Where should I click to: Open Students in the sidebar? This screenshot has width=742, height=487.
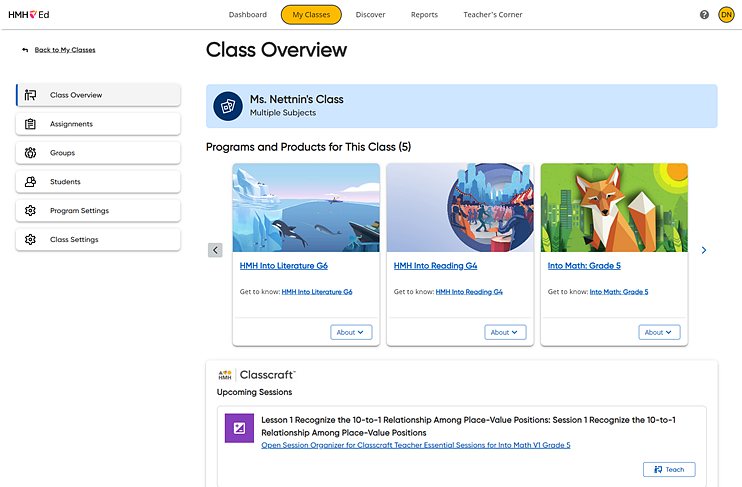click(98, 182)
